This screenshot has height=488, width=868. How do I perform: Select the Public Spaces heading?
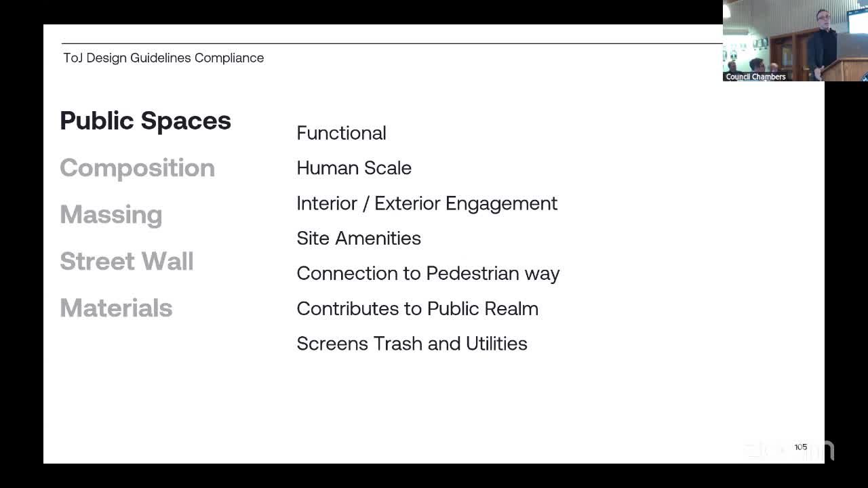point(145,121)
